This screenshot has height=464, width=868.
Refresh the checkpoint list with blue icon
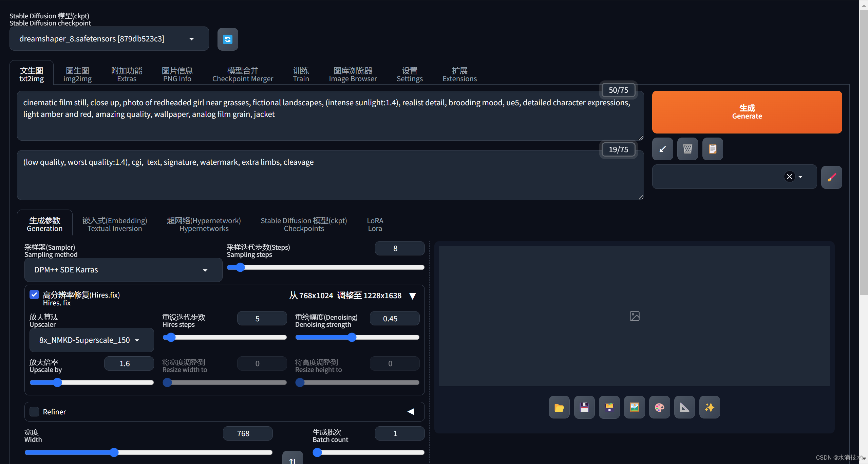228,39
